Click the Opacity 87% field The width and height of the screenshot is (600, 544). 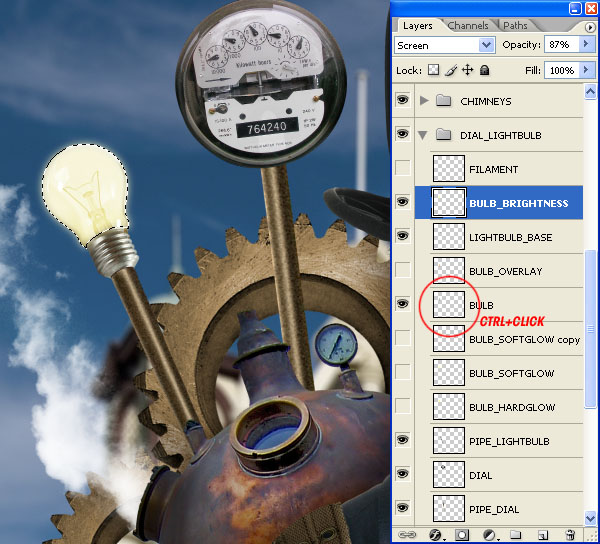click(x=561, y=44)
